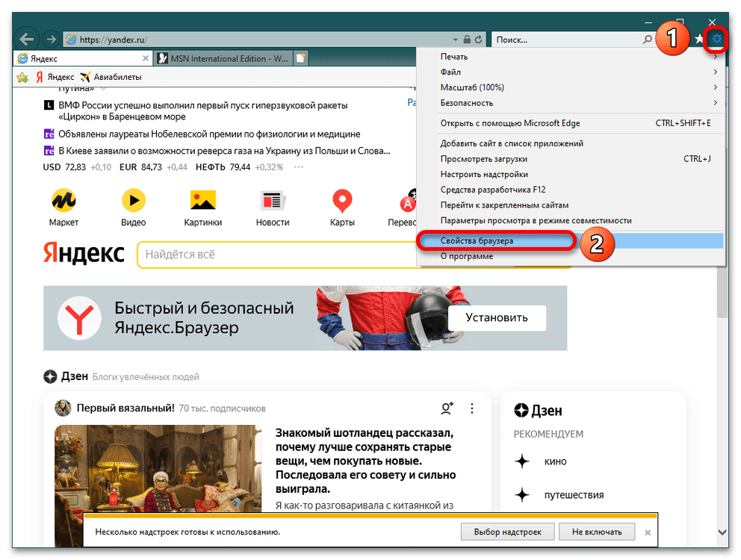Open the Картинки service icon
The width and height of the screenshot is (741, 560).
coord(202,200)
